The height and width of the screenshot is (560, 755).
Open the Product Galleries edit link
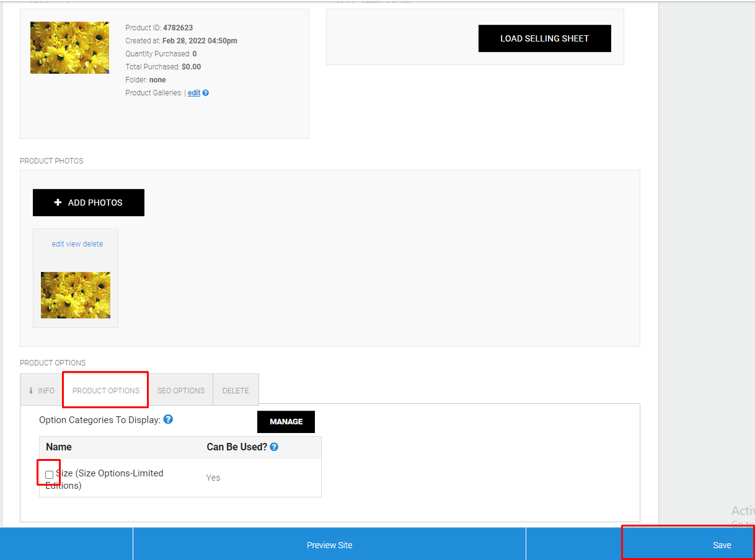point(193,92)
